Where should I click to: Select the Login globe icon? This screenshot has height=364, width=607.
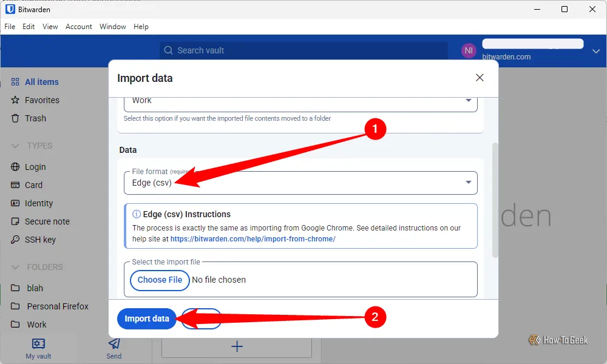click(x=15, y=167)
